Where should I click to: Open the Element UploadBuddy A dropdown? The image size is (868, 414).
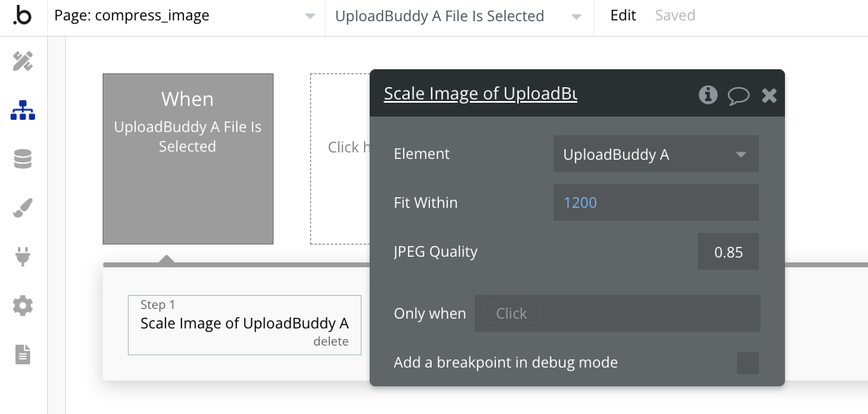click(656, 154)
